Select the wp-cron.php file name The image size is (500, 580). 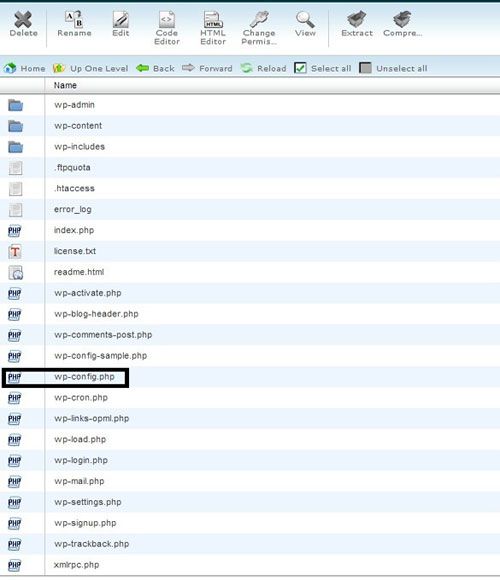point(81,398)
